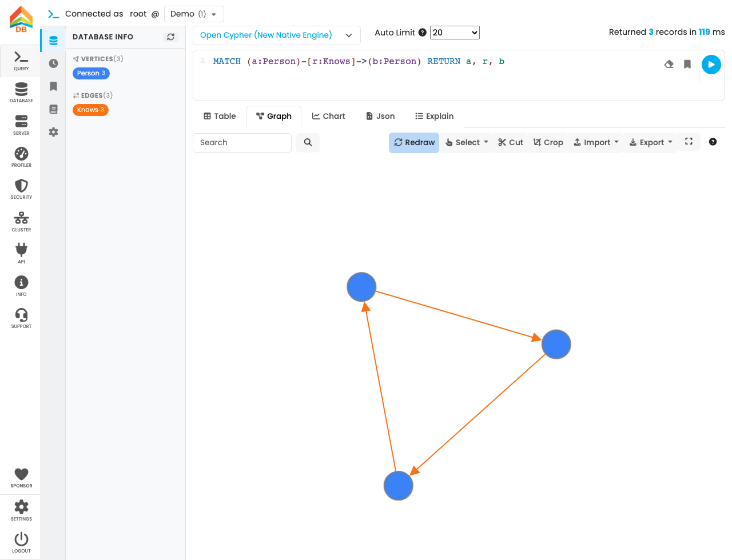
Task: Open the Profiler section in sidebar
Action: pos(21,157)
